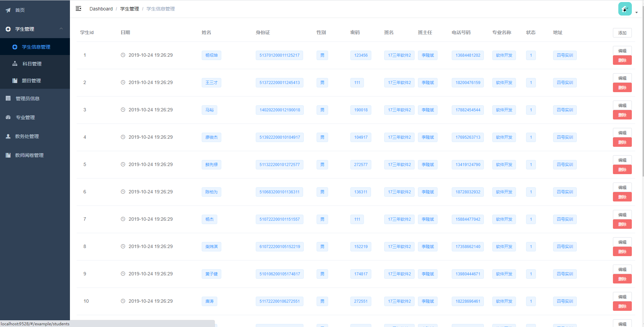This screenshot has height=327, width=644.
Task: Collapse the 学生管理 submenu chevron
Action: click(61, 29)
